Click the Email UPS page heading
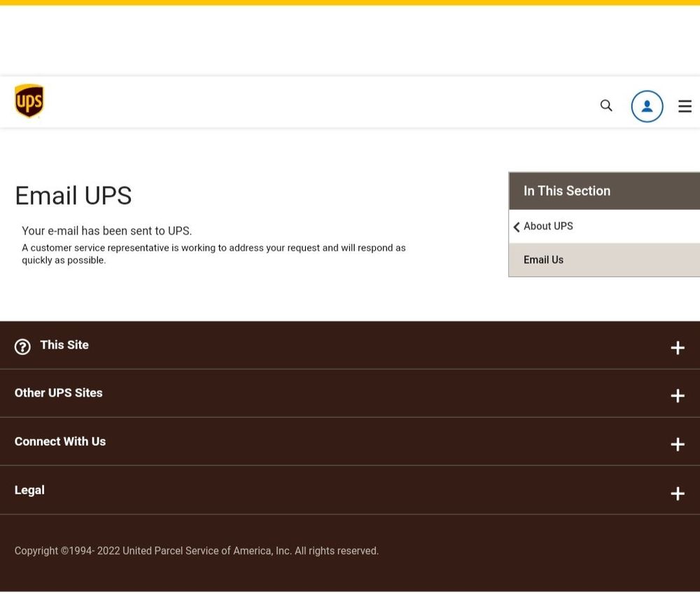This screenshot has width=700, height=594. tap(73, 196)
